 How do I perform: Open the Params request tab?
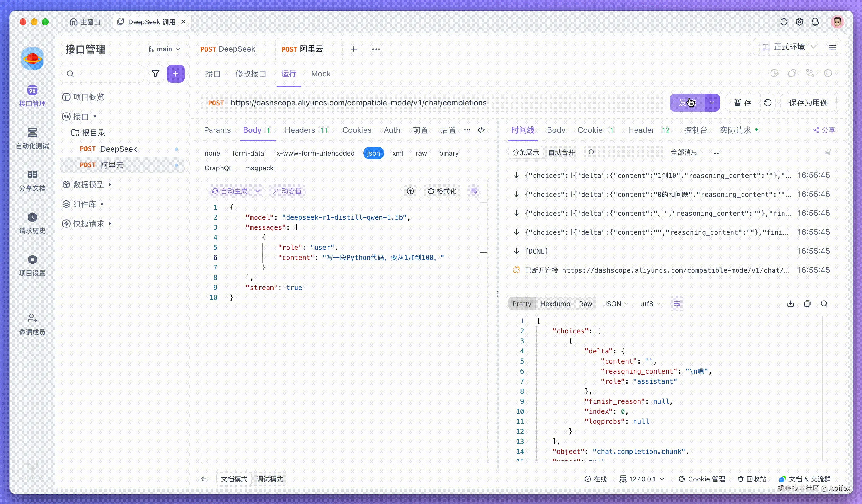pyautogui.click(x=217, y=130)
